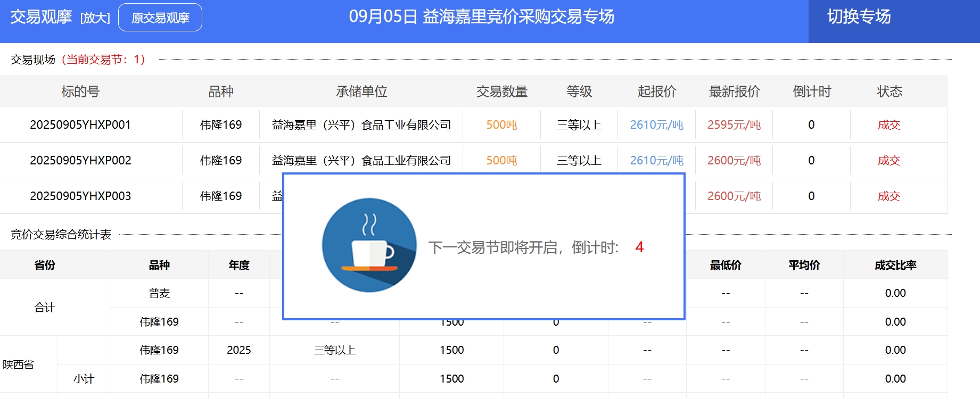
Task: Click 三等以上 in the YHXP002 row
Action: [x=579, y=160]
